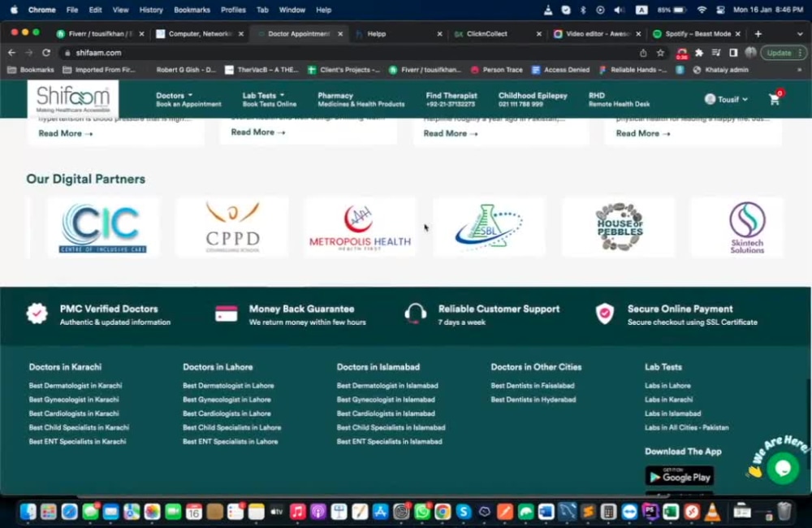812x528 pixels.
Task: Click the Shifaam logo
Action: point(73,98)
